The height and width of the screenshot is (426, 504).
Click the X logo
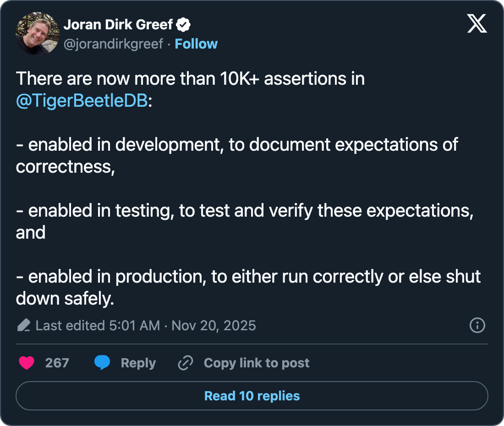tap(477, 23)
